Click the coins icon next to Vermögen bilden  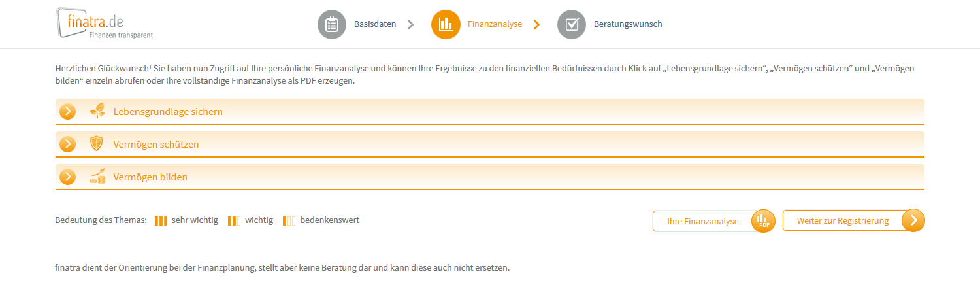pos(97,177)
